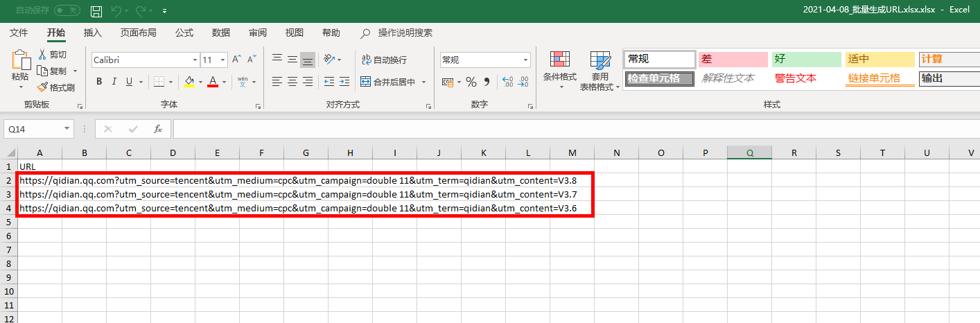Screen dimensions: 980x323
Task: Open the Customize Quick Access Toolbar arrow
Action: pos(164,11)
